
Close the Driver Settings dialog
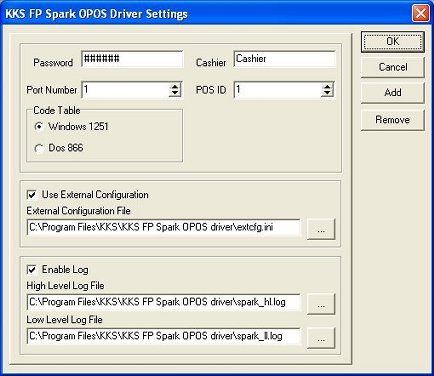(x=421, y=14)
